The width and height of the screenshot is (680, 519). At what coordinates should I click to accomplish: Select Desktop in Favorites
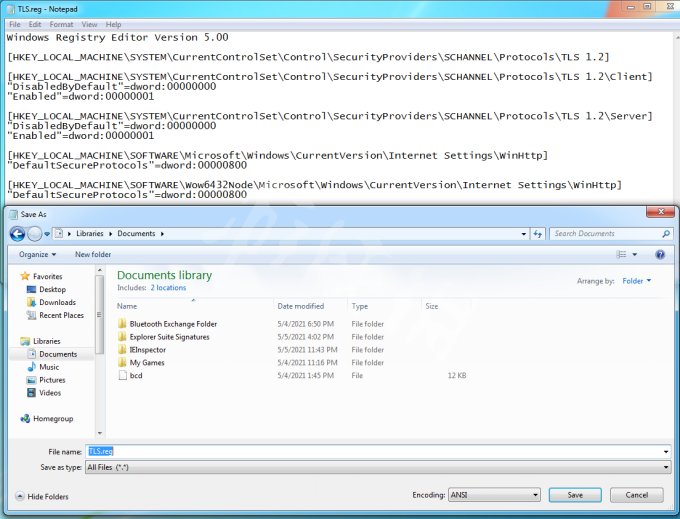pos(52,290)
